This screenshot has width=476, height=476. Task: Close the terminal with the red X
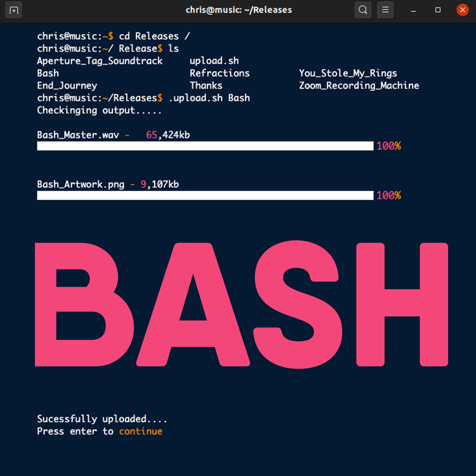tap(463, 10)
